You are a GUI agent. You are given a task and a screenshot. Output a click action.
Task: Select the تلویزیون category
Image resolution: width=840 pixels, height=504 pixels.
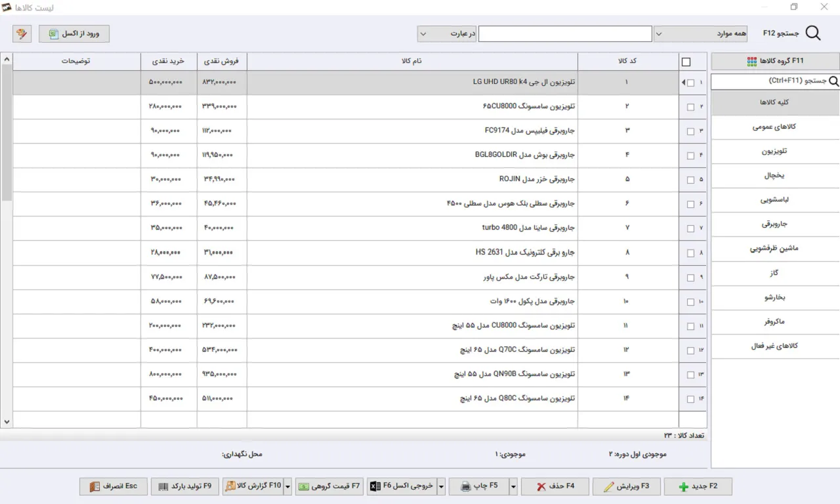click(x=775, y=152)
